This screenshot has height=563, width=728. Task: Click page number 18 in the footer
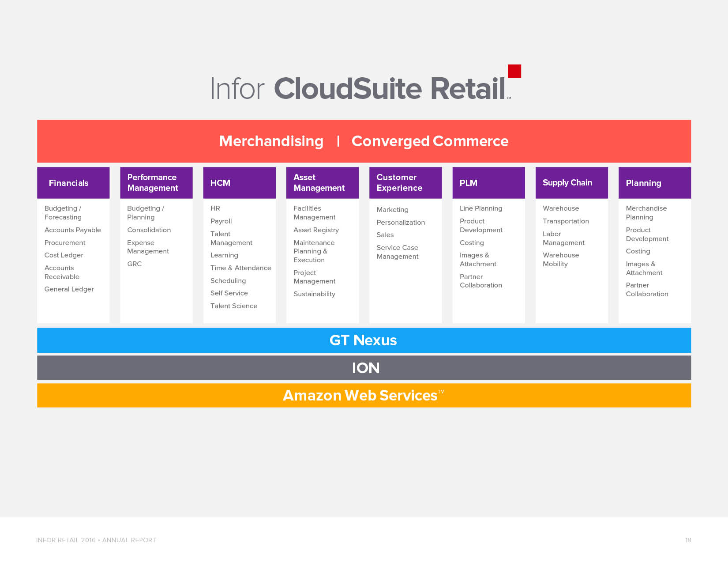click(688, 540)
